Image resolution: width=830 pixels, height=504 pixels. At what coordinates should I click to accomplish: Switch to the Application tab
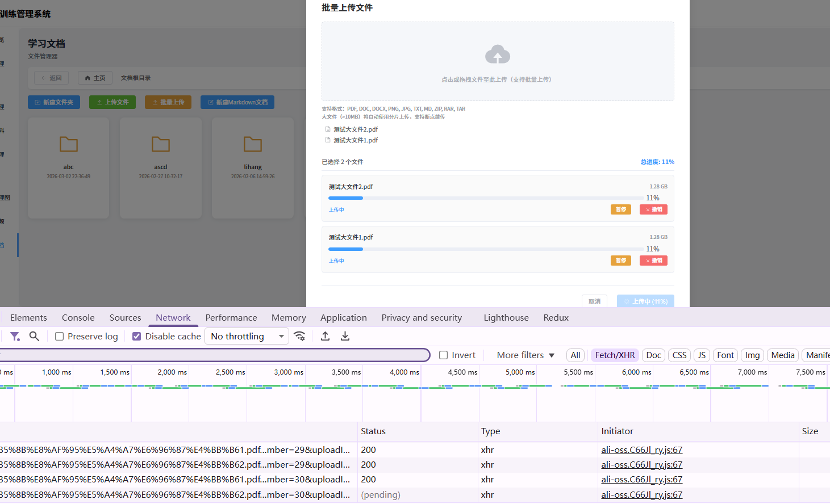point(343,318)
